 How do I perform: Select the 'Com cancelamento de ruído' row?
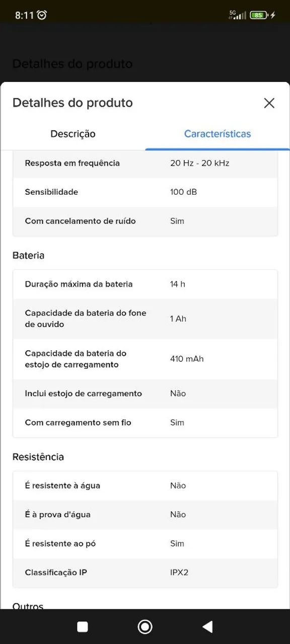click(x=145, y=221)
